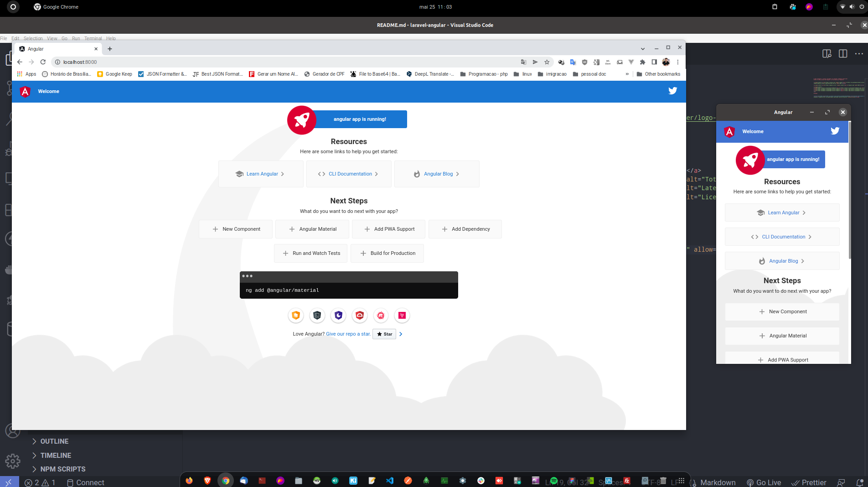Click Twitter icon in small Angular preview window
Viewport: 868px width, 487px height.
pyautogui.click(x=835, y=131)
